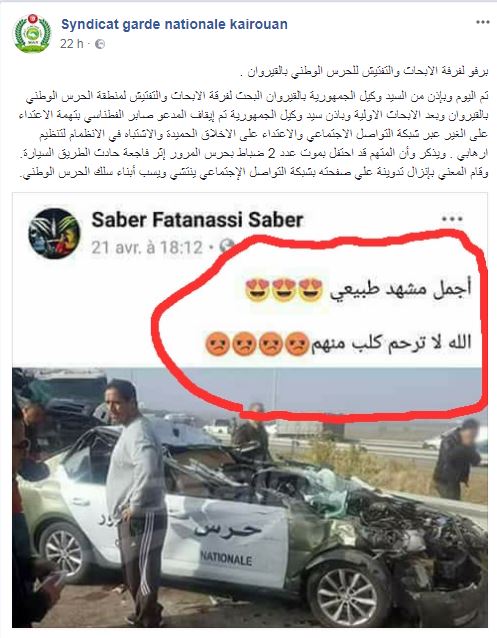Click the first short Arabic line of the post
The height and width of the screenshot is (638, 497).
[x=363, y=72]
